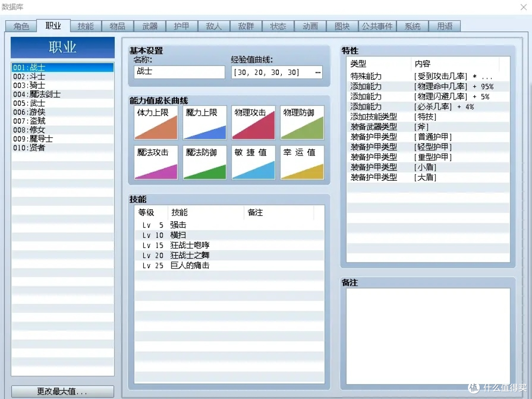
Task: Select the [物理闪避几率] + 5% trait row
Action: pos(428,97)
